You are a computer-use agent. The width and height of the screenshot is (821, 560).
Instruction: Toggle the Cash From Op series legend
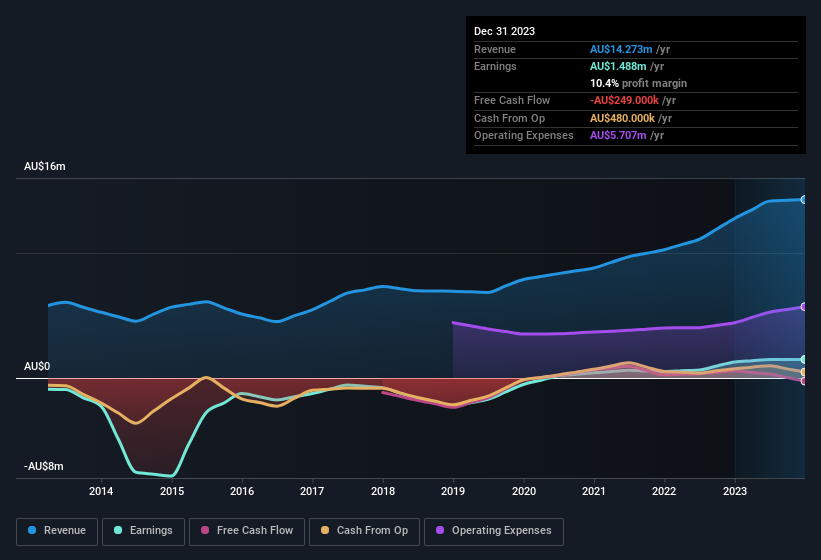(362, 531)
